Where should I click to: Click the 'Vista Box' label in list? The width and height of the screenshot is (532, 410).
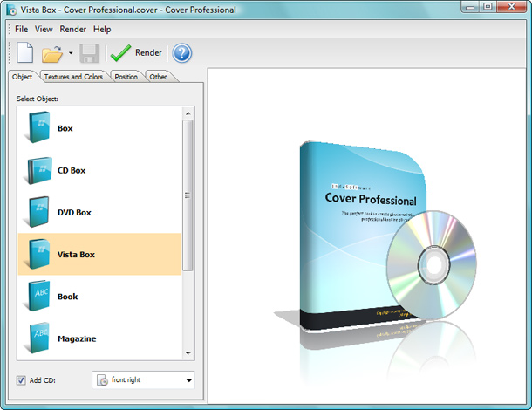(76, 255)
